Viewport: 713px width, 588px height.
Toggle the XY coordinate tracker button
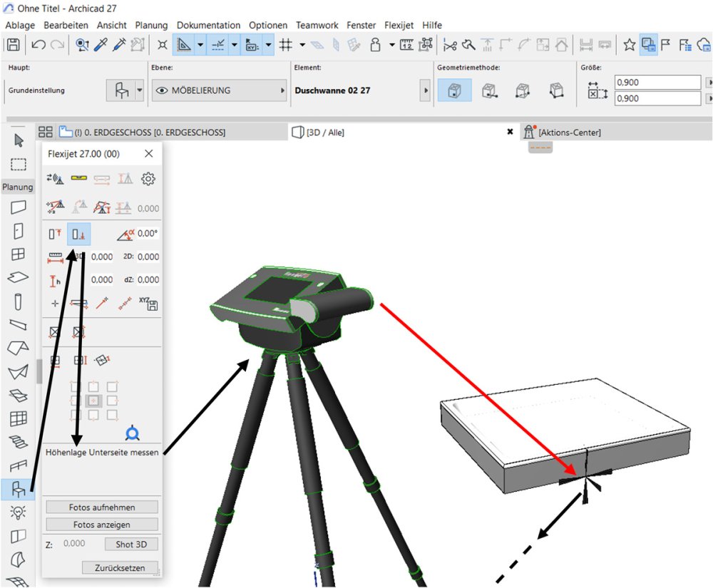point(252,44)
